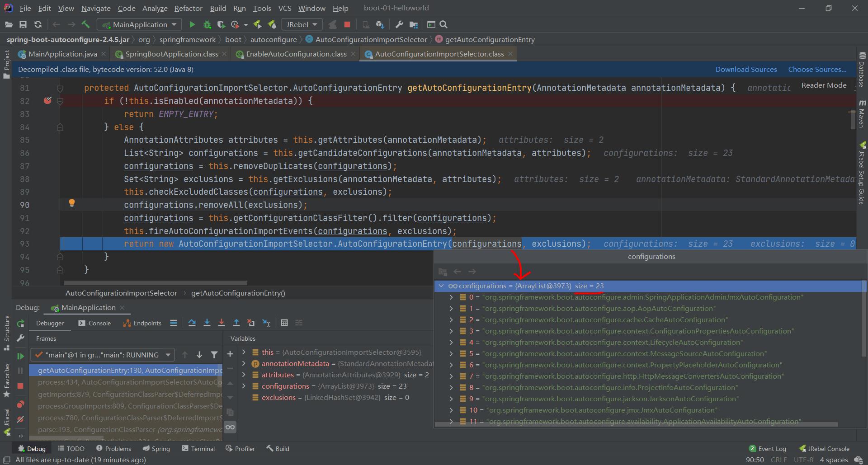Screen dimensions: 868x465
Task: Click Show Execution Point lines icon
Action: pos(174,323)
